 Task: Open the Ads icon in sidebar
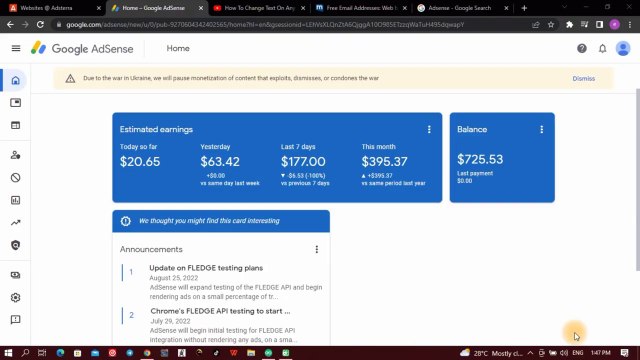pyautogui.click(x=16, y=102)
